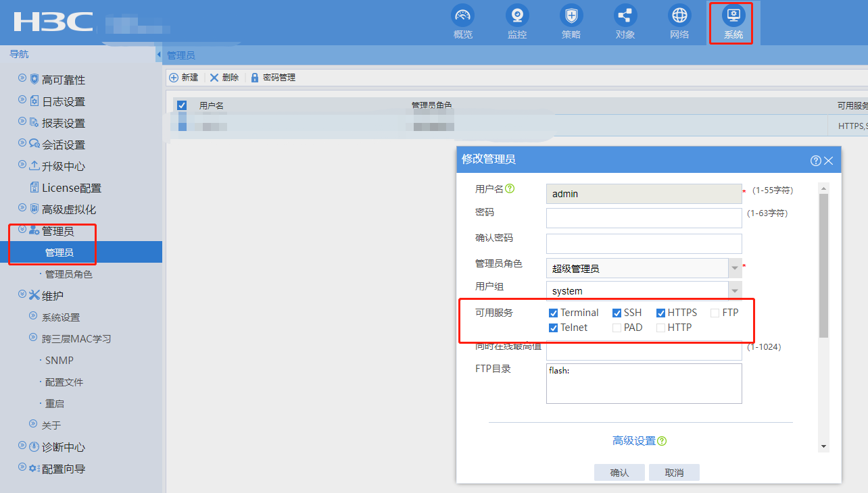Image resolution: width=868 pixels, height=493 pixels.
Task: Open the 对象 objects icon
Action: pyautogui.click(x=625, y=16)
